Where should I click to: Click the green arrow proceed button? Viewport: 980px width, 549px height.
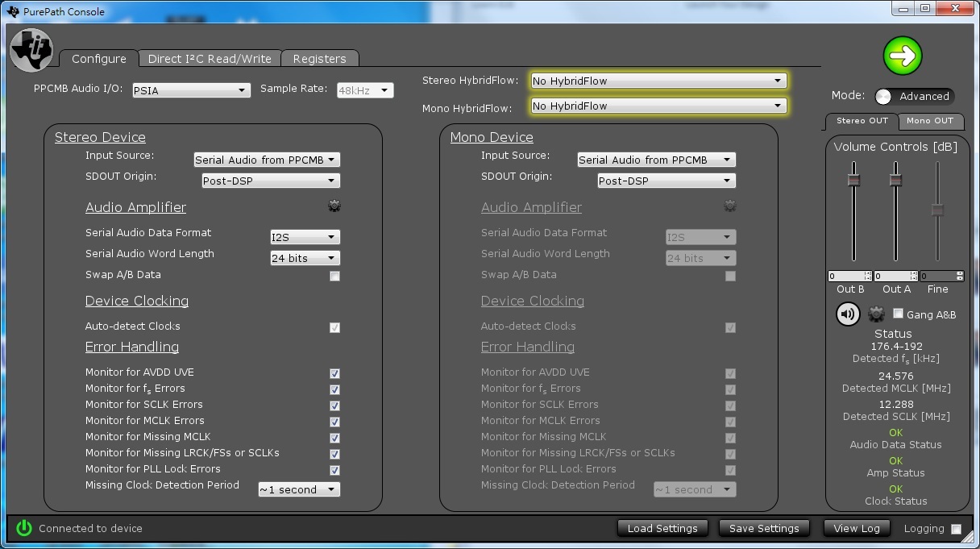[902, 56]
